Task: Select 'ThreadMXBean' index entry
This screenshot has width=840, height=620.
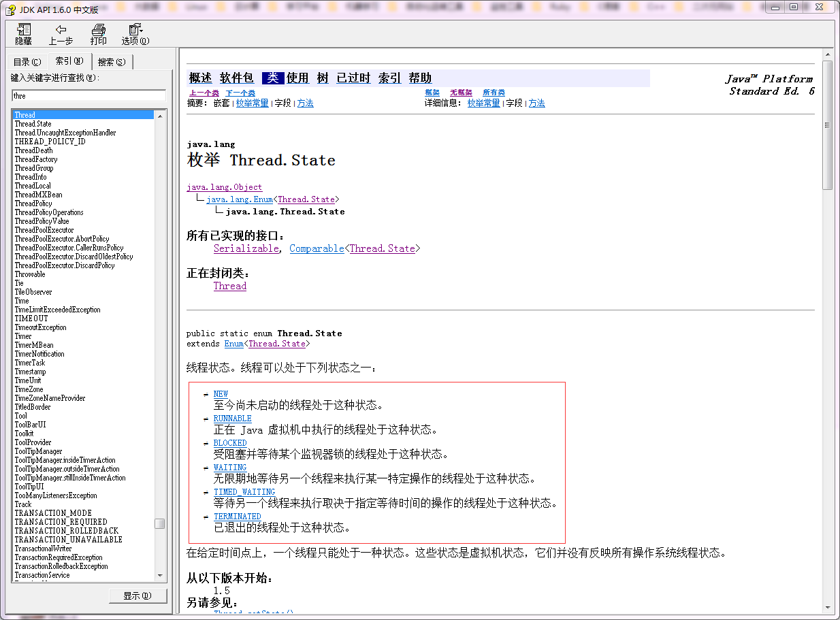Action: point(39,195)
